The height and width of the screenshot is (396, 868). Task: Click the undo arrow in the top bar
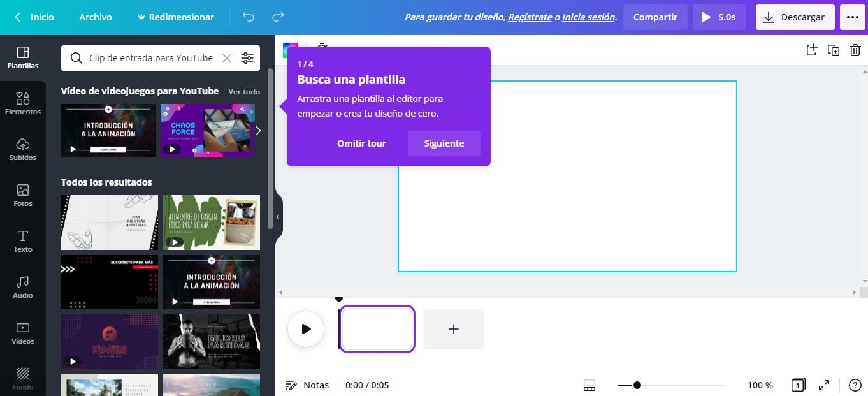248,17
